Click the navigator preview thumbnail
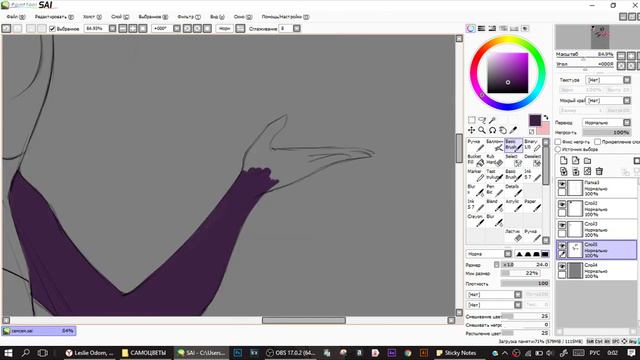Image resolution: width=640 pixels, height=360 pixels. 600,37
